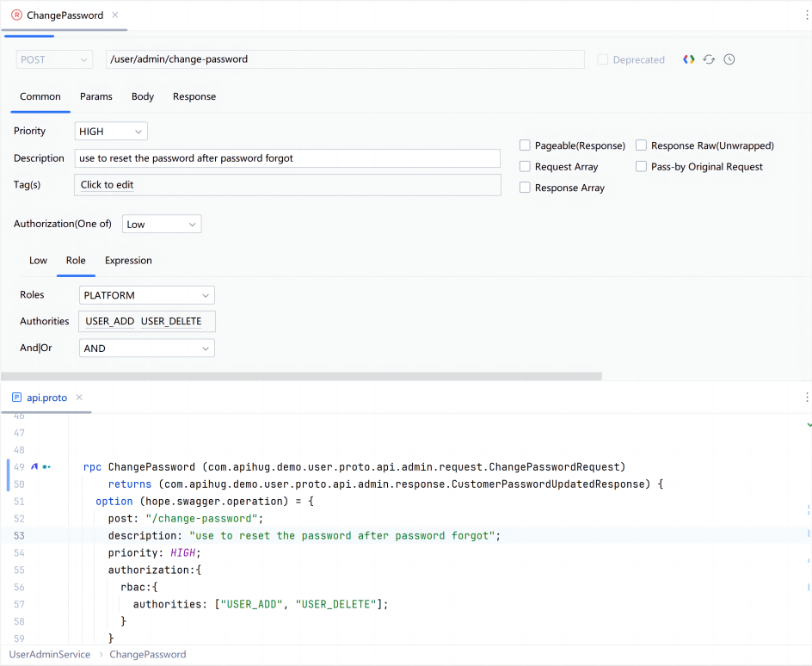The width and height of the screenshot is (812, 666).
Task: Expand the Roles PLATFORM dropdown
Action: coord(146,295)
